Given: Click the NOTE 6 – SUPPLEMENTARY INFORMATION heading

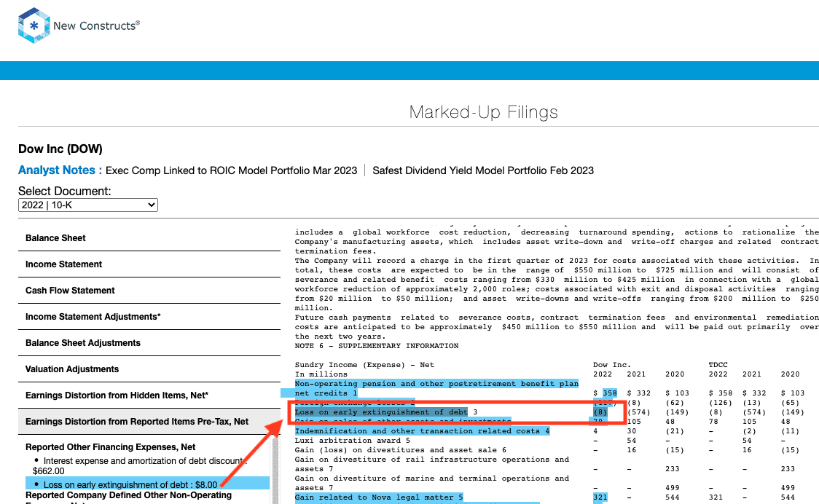Looking at the screenshot, I should click(377, 346).
